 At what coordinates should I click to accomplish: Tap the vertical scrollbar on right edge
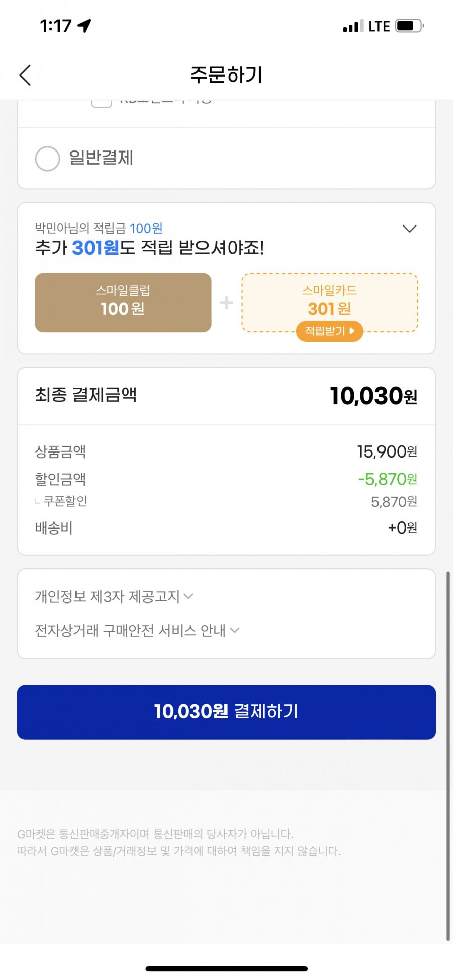click(448, 755)
